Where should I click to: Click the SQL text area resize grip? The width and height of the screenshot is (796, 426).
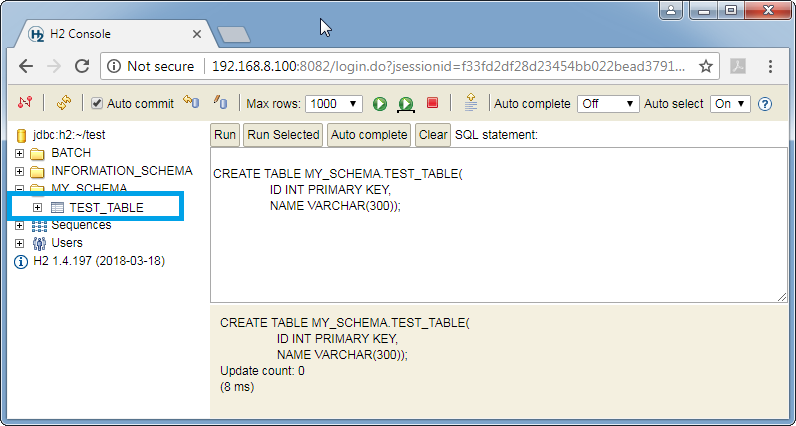782,298
